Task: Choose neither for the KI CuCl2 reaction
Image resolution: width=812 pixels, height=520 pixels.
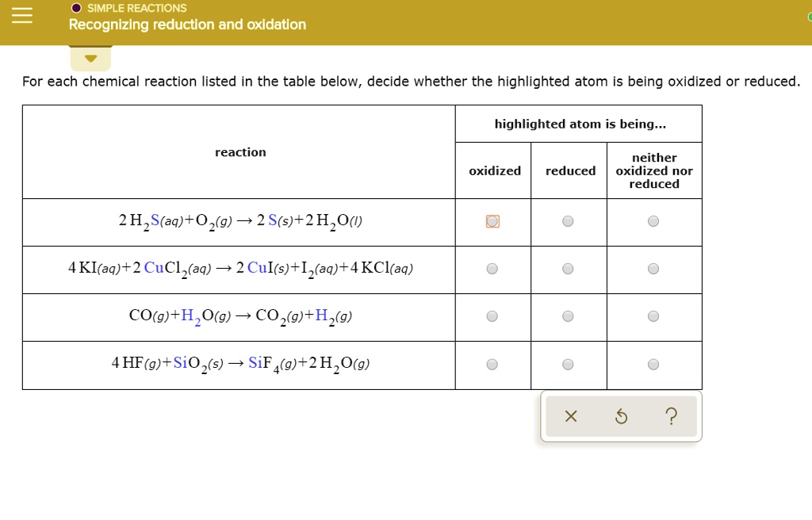Action: [653, 270]
